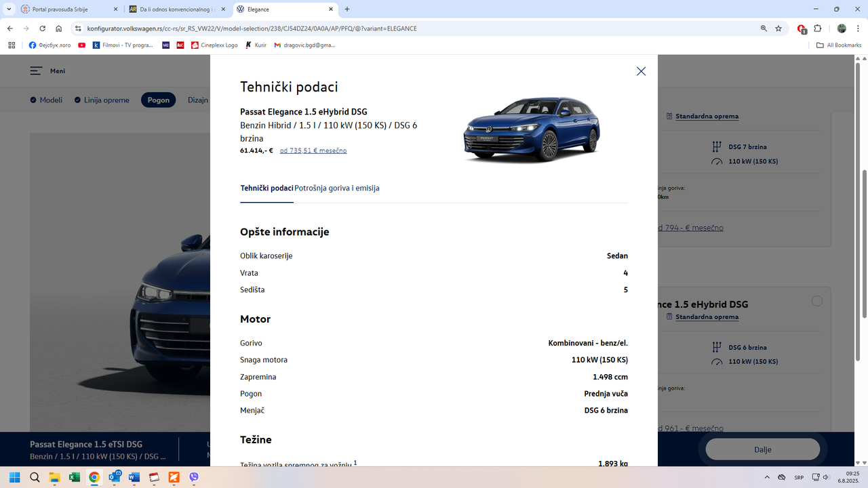868x488 pixels.
Task: Click the power gauge icon in eHybrid card
Action: click(x=717, y=362)
